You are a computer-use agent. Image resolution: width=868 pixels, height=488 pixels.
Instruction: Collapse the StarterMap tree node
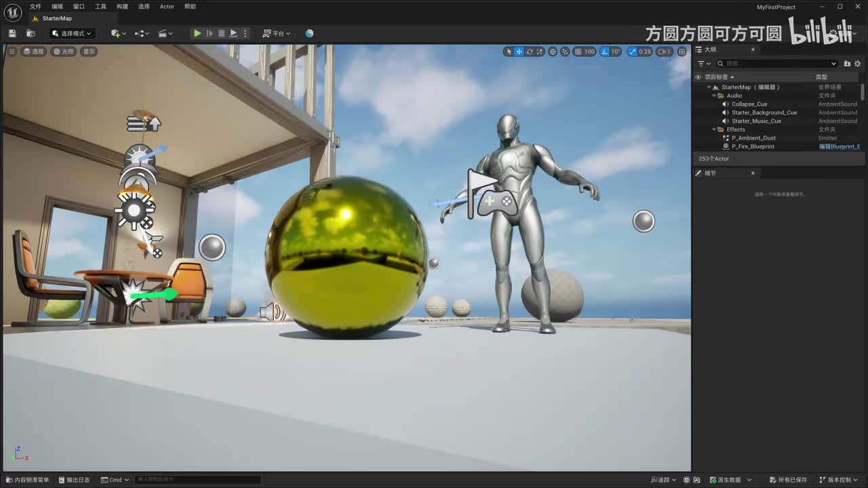point(709,87)
